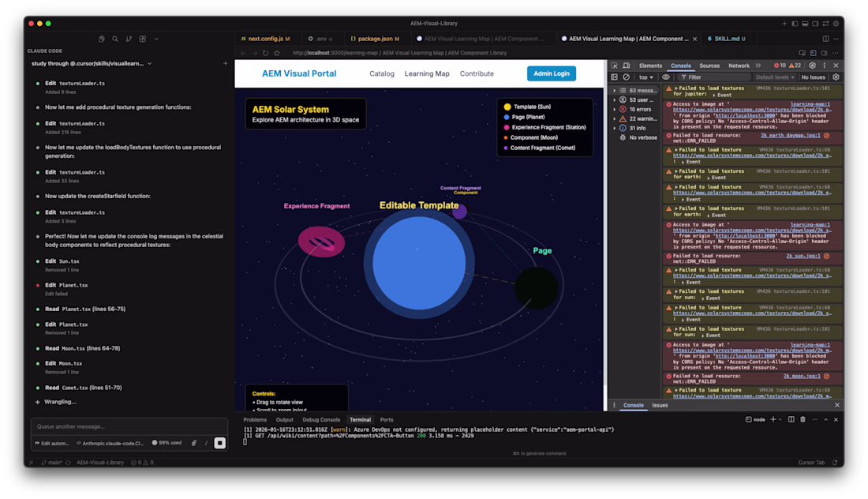Open console settings gear beside No Issues
The image size is (868, 499).
(836, 77)
